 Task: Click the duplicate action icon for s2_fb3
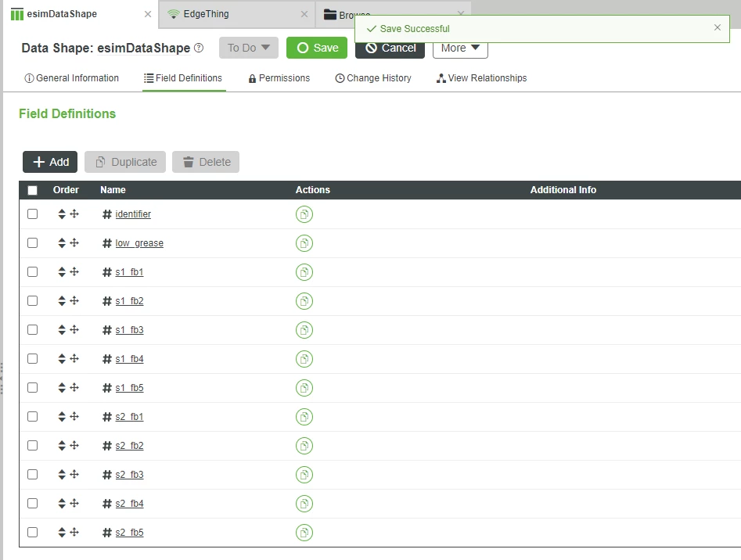point(304,475)
